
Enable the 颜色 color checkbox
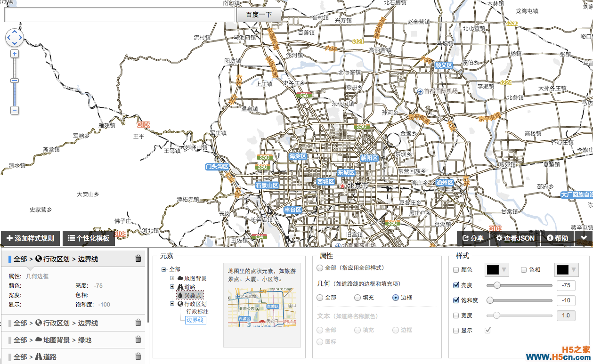[456, 270]
